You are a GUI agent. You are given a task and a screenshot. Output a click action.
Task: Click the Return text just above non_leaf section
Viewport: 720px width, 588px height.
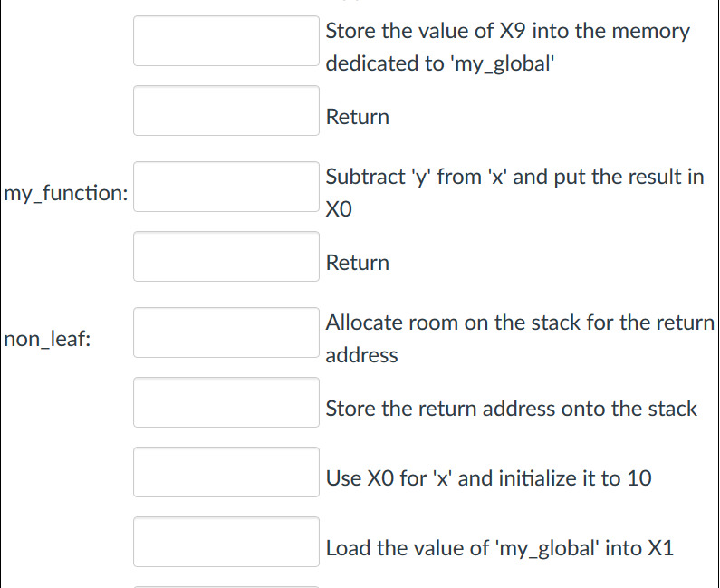[x=357, y=263]
